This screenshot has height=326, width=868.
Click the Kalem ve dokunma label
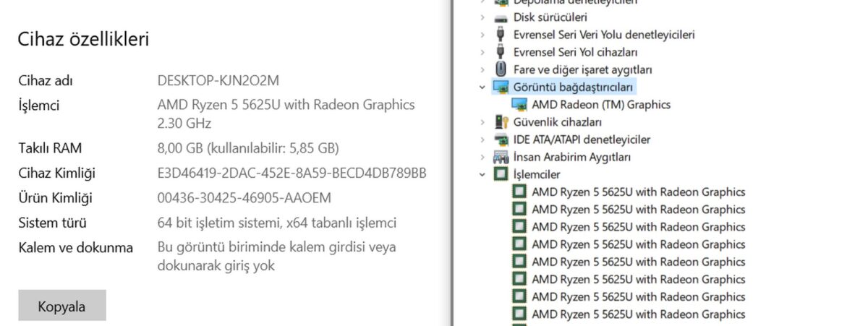pos(75,247)
